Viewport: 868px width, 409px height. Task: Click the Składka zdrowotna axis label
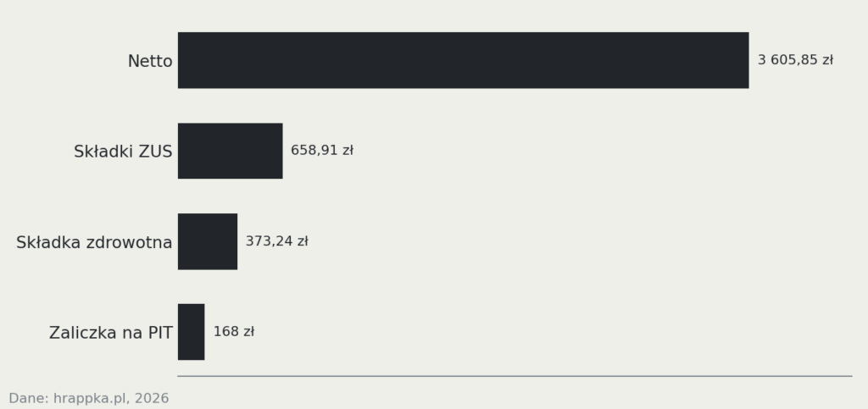(94, 242)
